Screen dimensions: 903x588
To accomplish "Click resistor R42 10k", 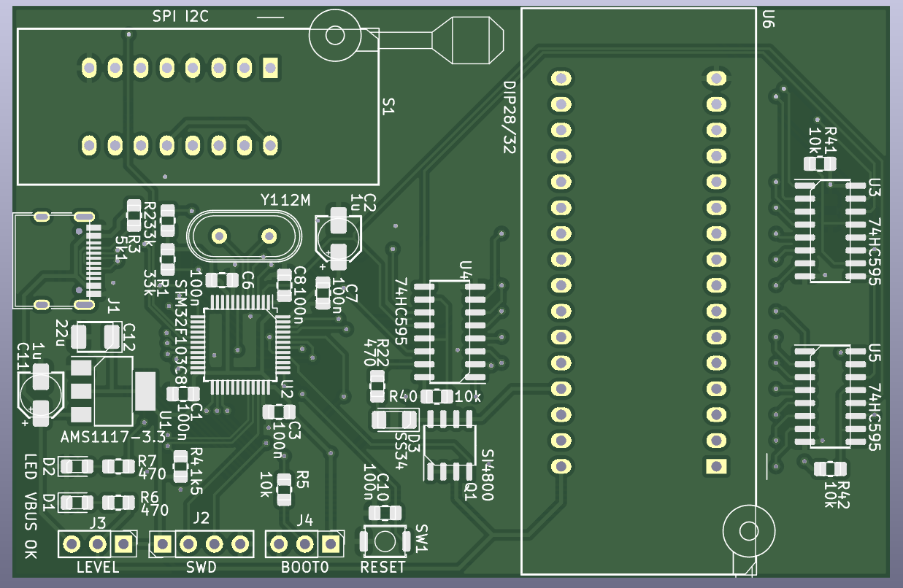I will pyautogui.click(x=829, y=468).
